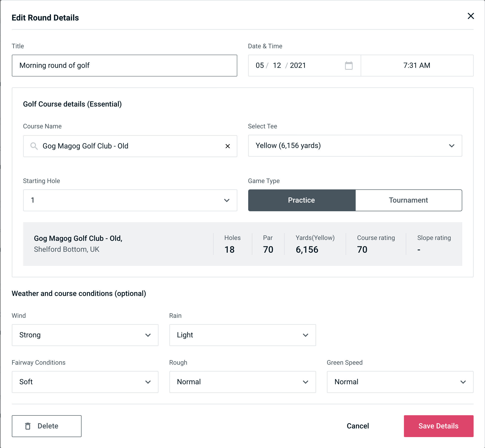Click the clear (X) icon in Course Name
Image resolution: width=485 pixels, height=448 pixels.
point(228,146)
